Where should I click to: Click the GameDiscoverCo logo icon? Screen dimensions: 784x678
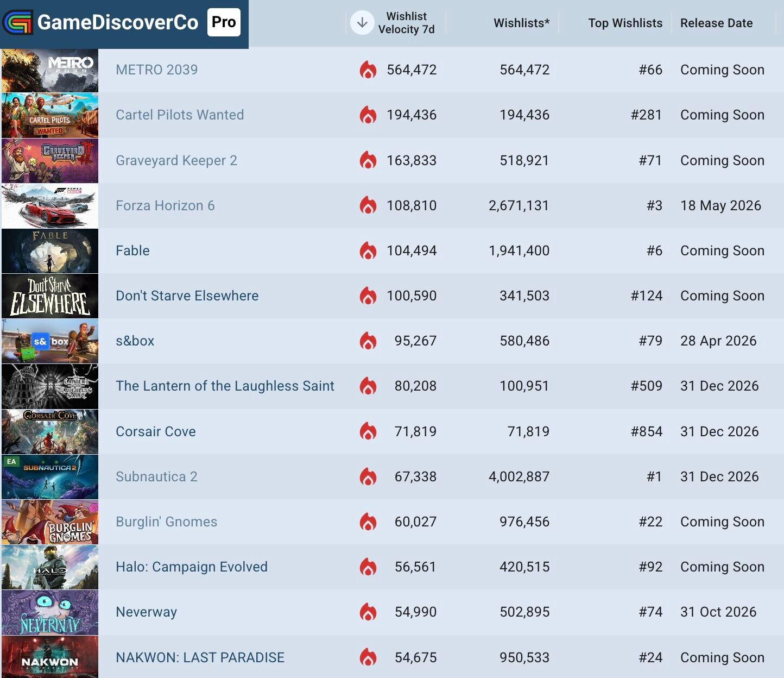point(17,22)
